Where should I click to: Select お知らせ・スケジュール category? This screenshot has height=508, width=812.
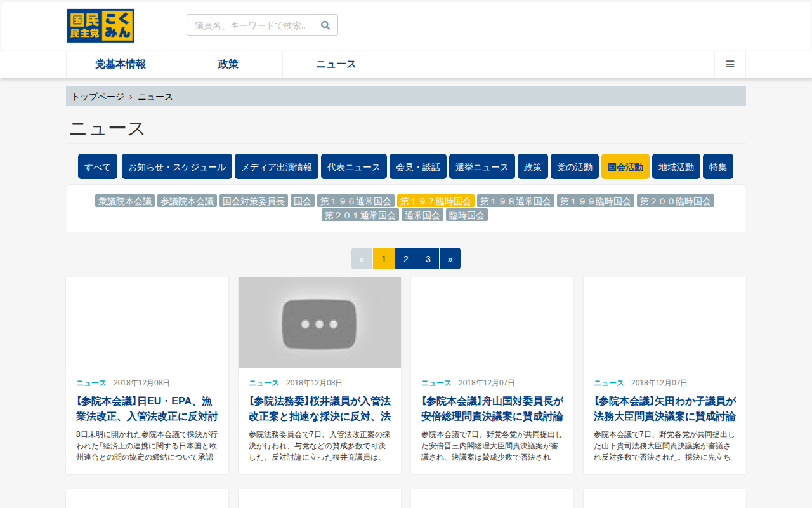coord(177,166)
